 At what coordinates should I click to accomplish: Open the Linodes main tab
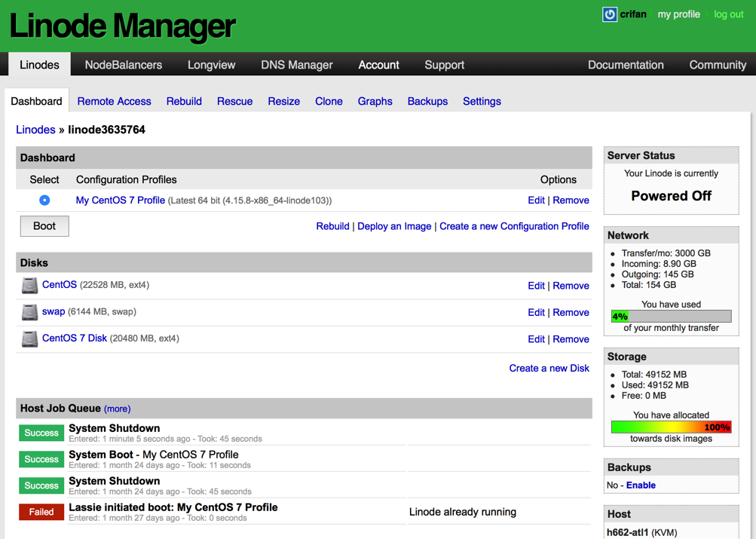pyautogui.click(x=39, y=65)
